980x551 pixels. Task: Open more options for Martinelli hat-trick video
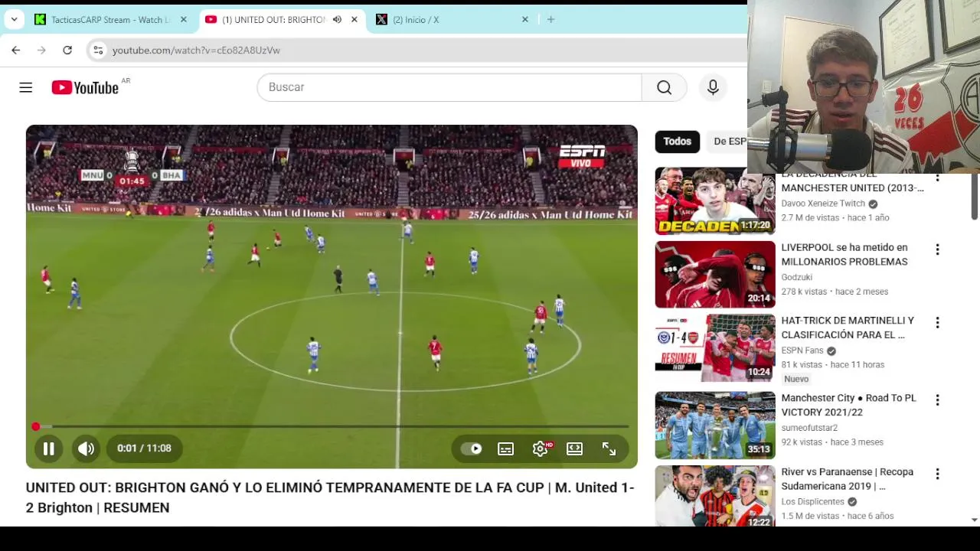[x=937, y=323]
